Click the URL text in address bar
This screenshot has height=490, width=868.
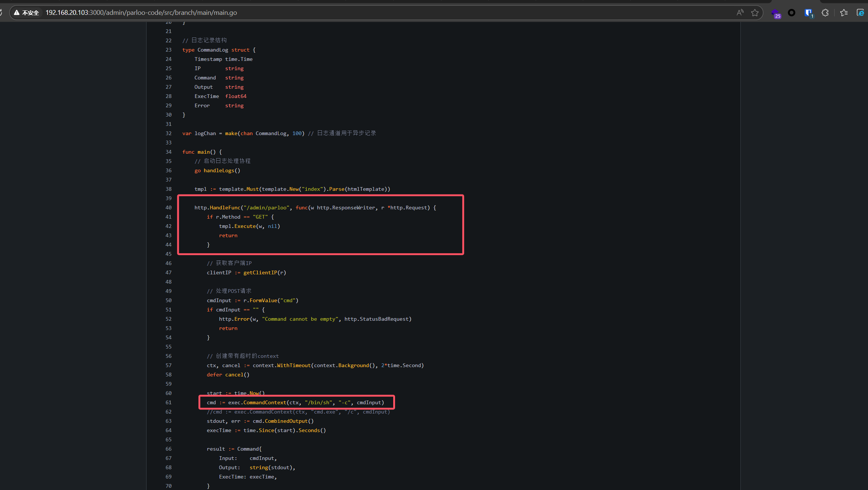point(141,13)
